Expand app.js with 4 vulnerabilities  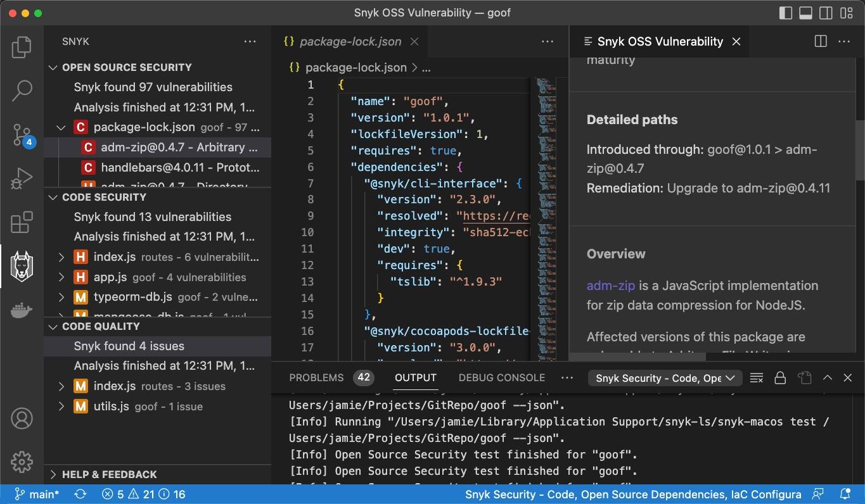(x=61, y=277)
